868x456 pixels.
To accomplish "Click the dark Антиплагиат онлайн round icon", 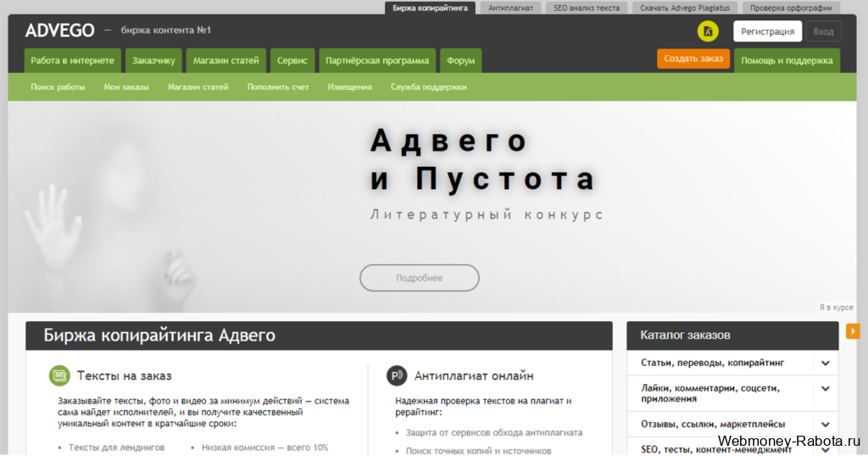I will [x=397, y=375].
